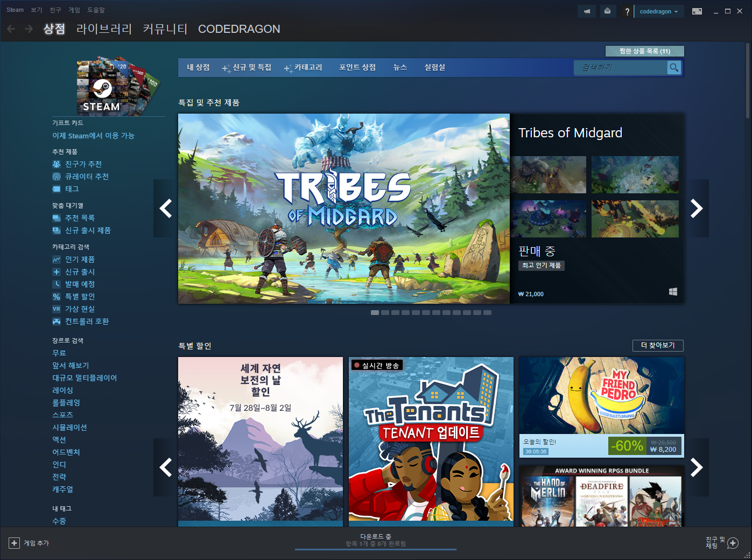Go to next featured game arrow
The width and height of the screenshot is (752, 560).
[697, 208]
